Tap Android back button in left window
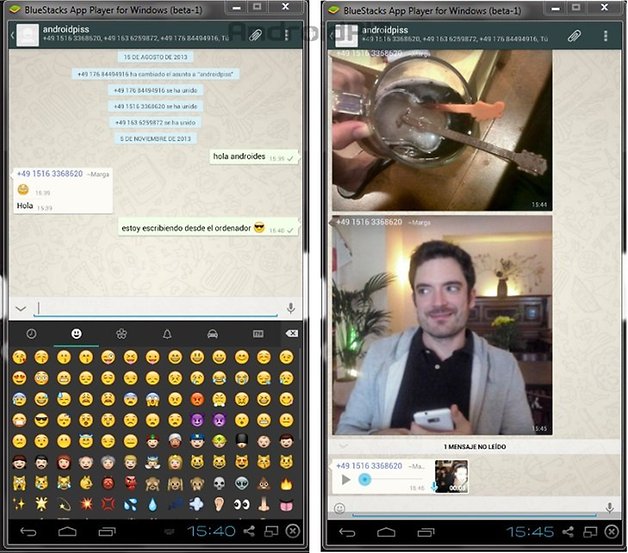Screen dimensions: 628x553 click(28, 532)
